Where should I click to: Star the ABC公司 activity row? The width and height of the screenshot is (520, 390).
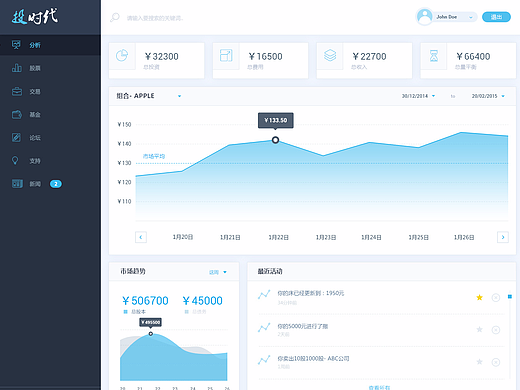click(479, 362)
